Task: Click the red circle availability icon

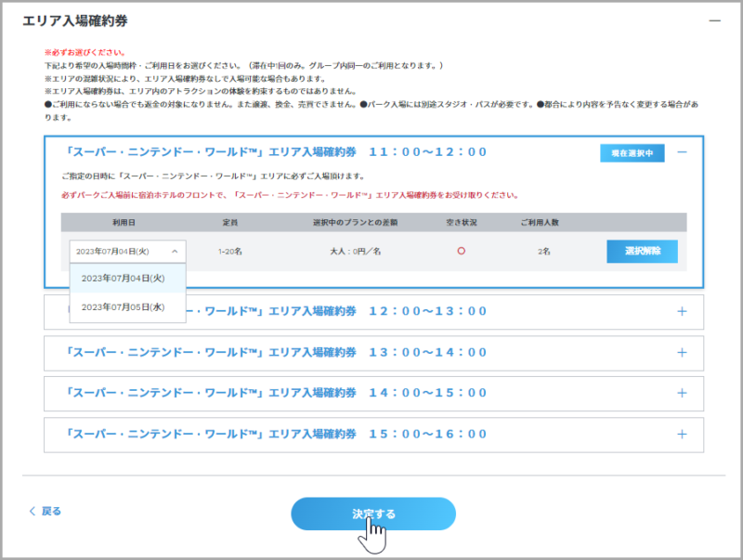Action: click(x=461, y=251)
